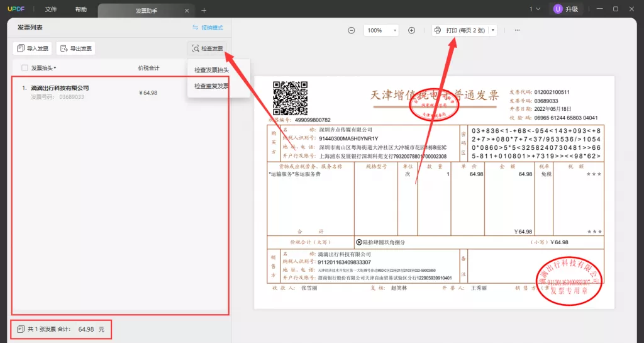The height and width of the screenshot is (343, 644).
Task: Click the 导入发票 button
Action: click(x=33, y=48)
